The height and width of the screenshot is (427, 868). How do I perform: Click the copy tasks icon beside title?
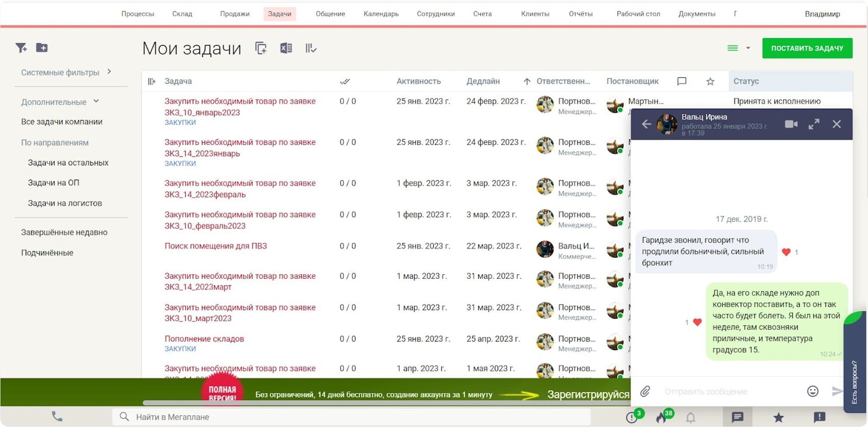(x=260, y=48)
